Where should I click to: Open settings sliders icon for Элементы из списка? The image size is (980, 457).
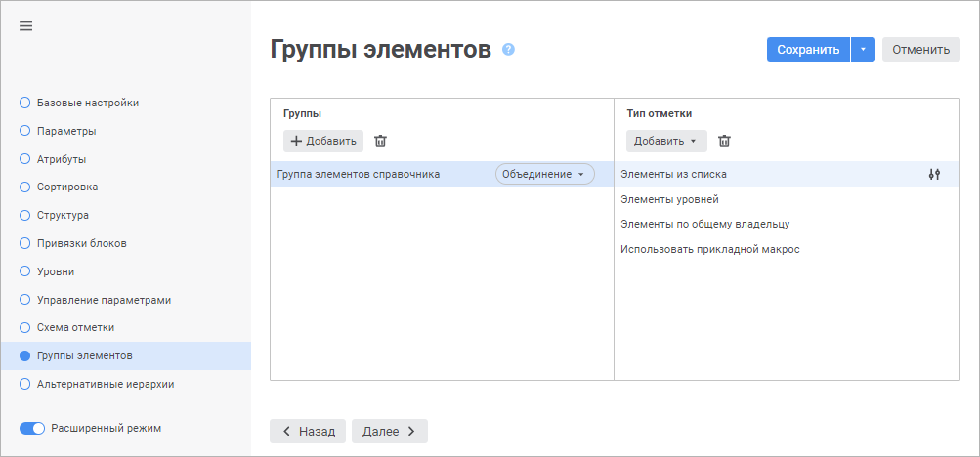(x=934, y=174)
